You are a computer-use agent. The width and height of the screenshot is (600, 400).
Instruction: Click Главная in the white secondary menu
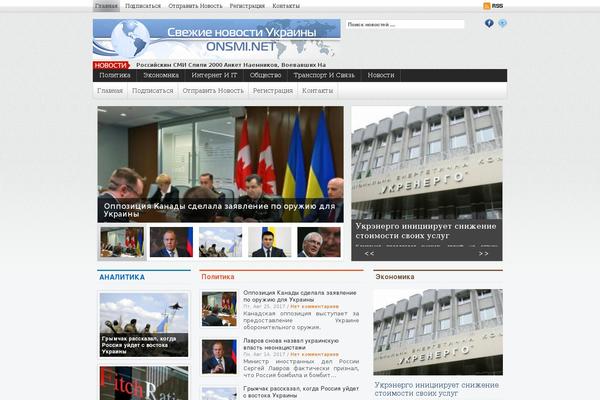click(x=110, y=91)
